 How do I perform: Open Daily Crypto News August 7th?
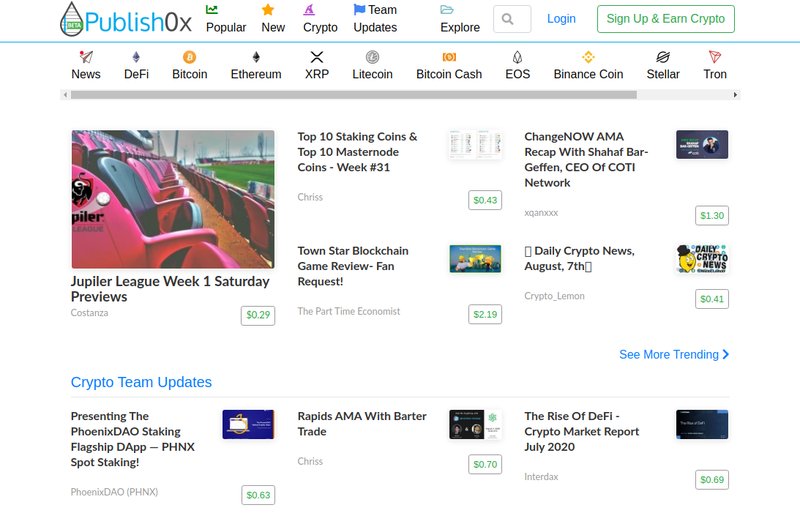[580, 259]
